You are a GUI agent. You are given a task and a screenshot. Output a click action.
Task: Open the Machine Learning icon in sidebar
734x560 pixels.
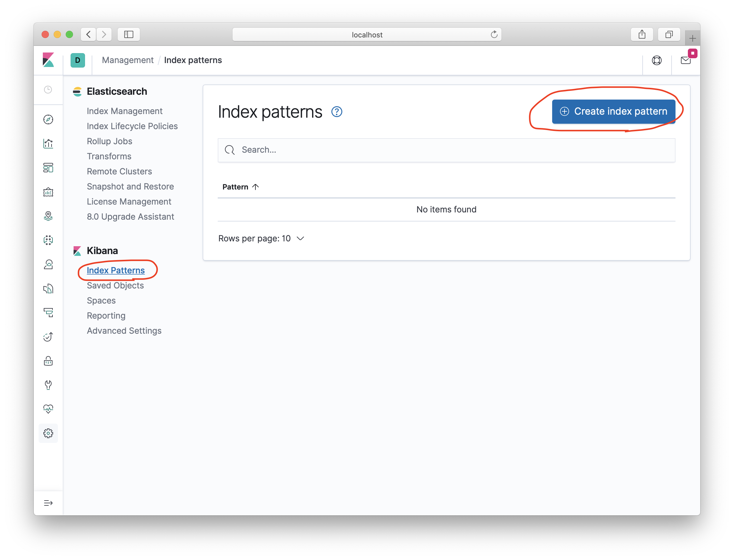tap(49, 240)
